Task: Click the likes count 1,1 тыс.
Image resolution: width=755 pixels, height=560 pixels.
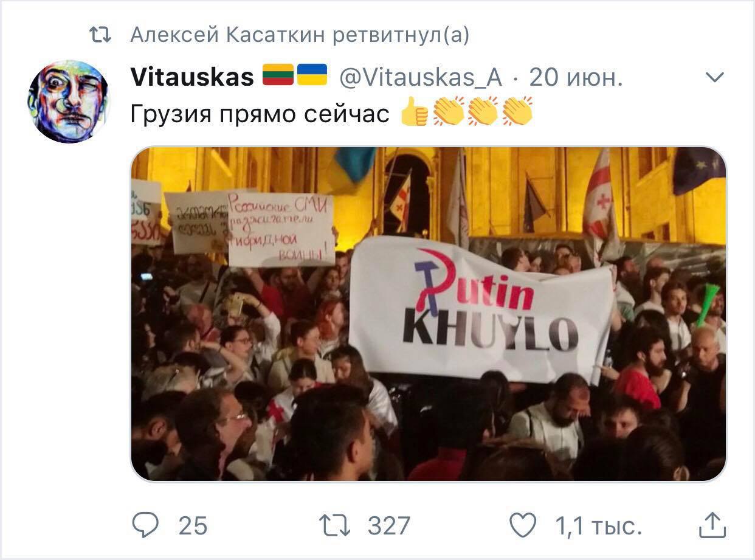Action: (599, 526)
